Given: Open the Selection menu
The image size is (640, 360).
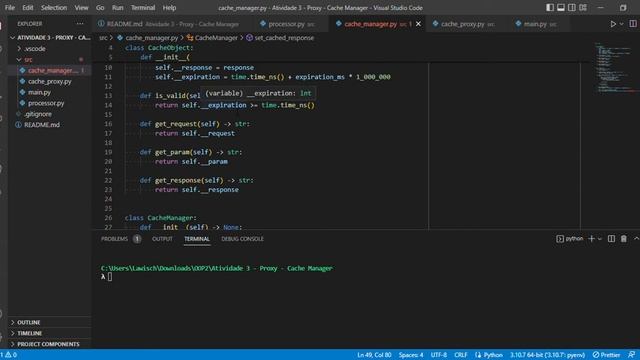Looking at the screenshot, I should pos(54,8).
